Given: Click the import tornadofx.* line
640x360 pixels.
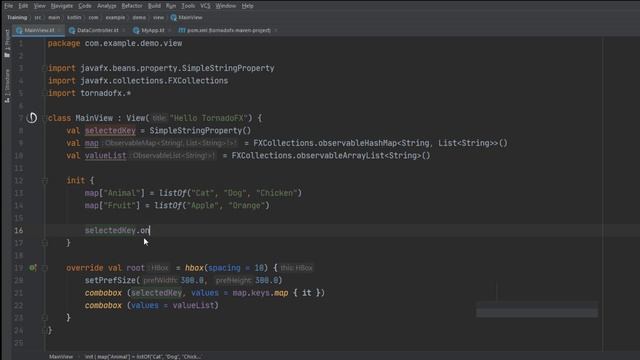Looking at the screenshot, I should click(x=89, y=93).
